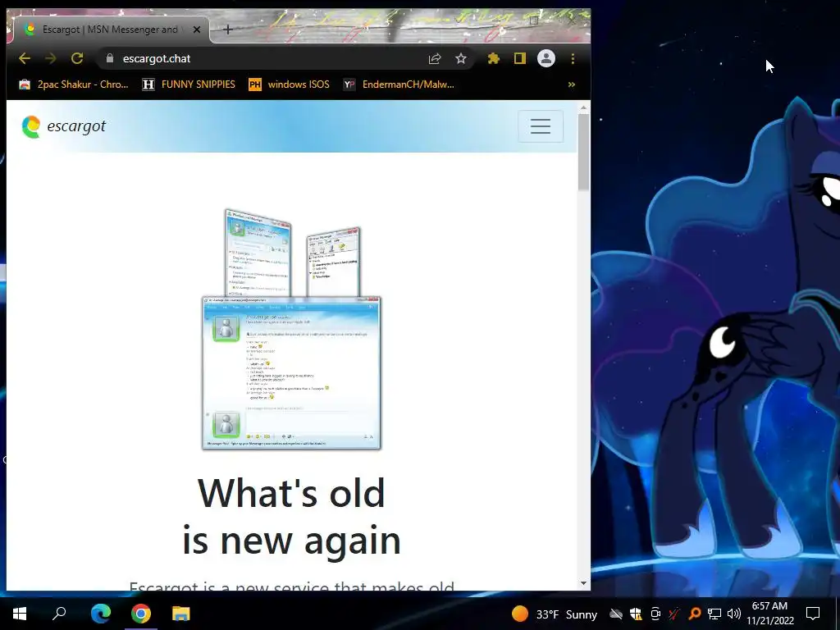Open Windows taskbar search
This screenshot has height=630, width=840.
tap(59, 614)
